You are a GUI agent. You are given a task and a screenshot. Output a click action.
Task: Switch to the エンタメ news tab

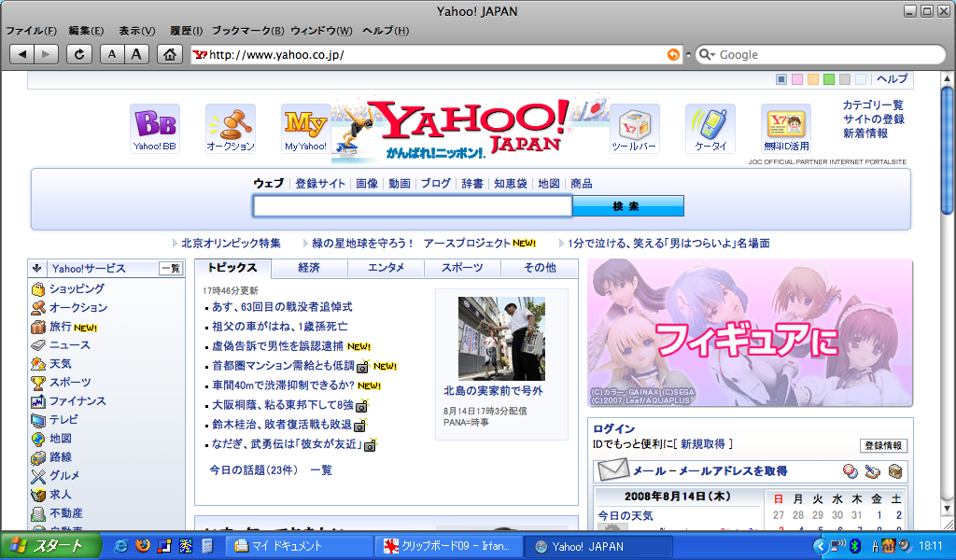pos(386,268)
